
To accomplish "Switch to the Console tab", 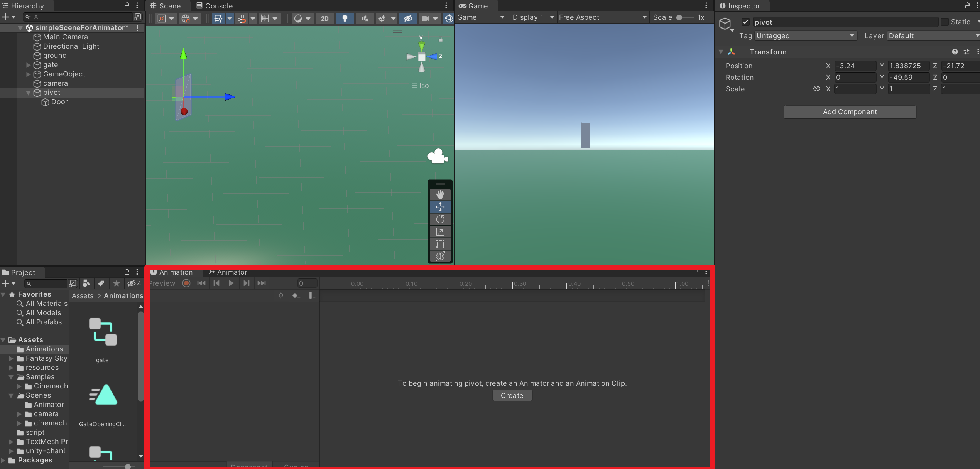I will 218,6.
